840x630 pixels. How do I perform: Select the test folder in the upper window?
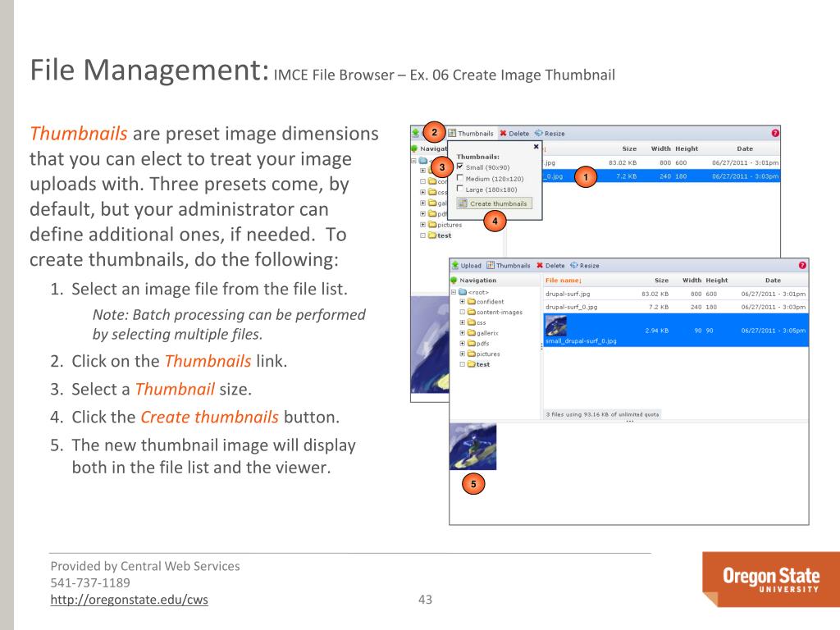click(x=440, y=235)
